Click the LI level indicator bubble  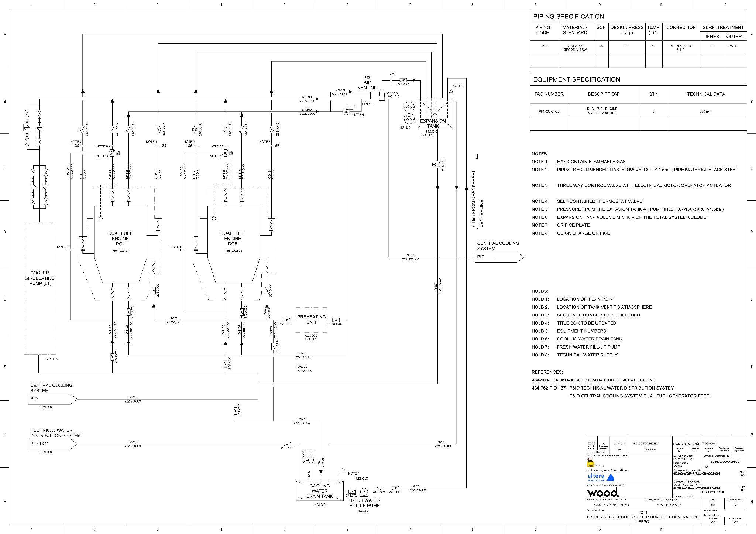tap(409, 107)
